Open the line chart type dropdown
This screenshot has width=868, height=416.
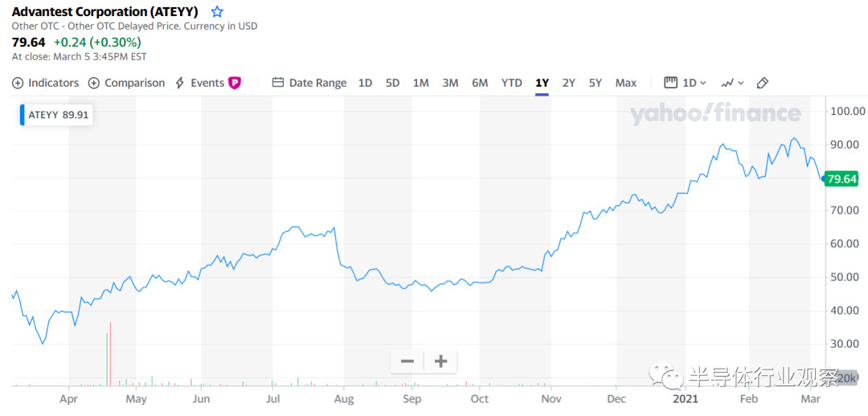tap(732, 83)
